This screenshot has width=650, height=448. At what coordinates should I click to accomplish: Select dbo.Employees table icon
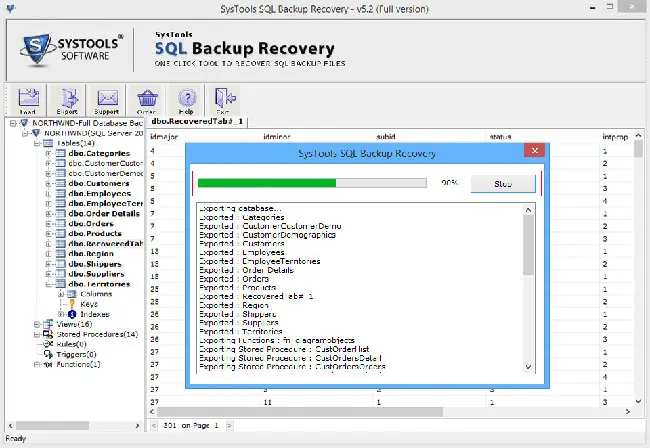tap(61, 194)
